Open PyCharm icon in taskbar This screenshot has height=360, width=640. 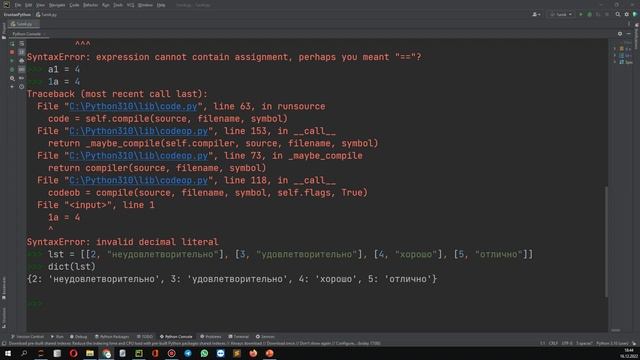coord(139,353)
